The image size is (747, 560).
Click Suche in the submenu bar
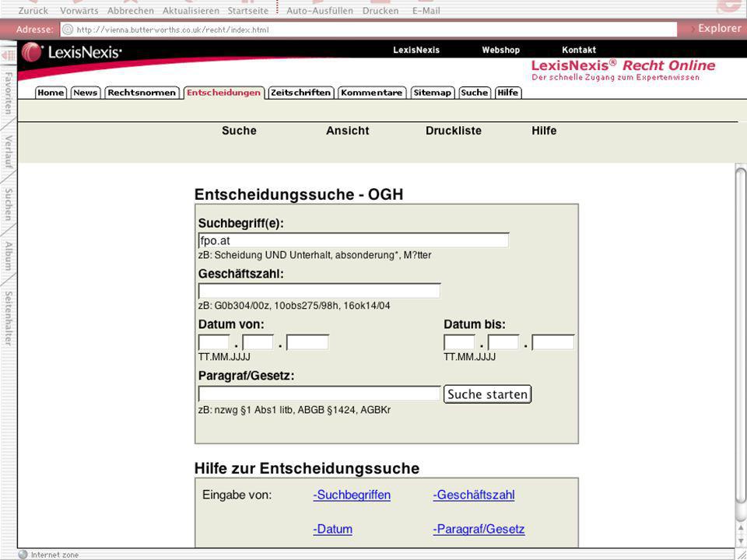pos(239,131)
